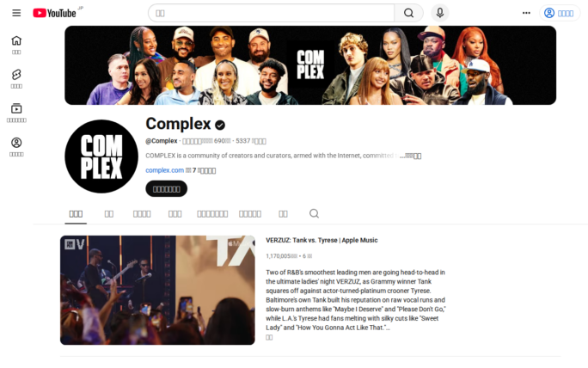Open the hamburger guide menu
This screenshot has width=588, height=368.
16,13
